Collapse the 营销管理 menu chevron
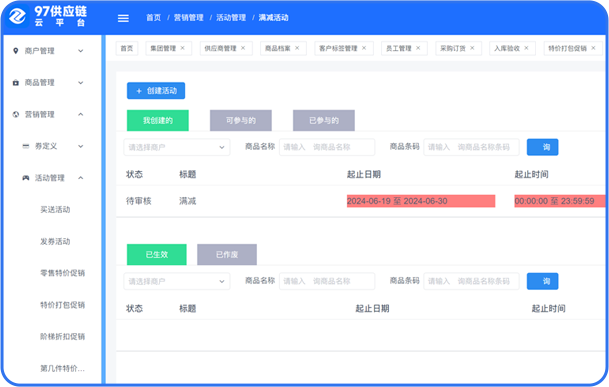Viewport: 609px width, 387px height. coord(80,114)
